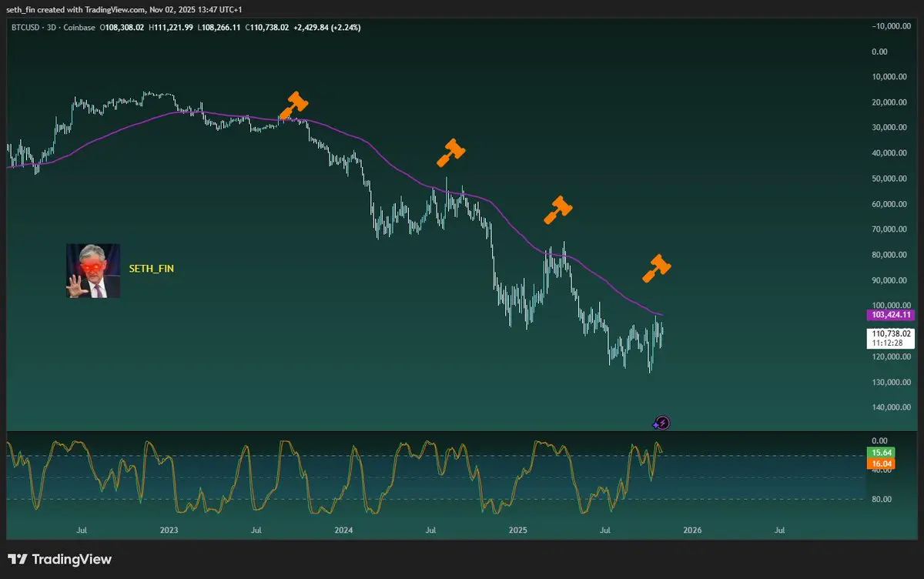Image resolution: width=924 pixels, height=579 pixels.
Task: Click the orange 16.04 oscillator value label
Action: [x=879, y=464]
